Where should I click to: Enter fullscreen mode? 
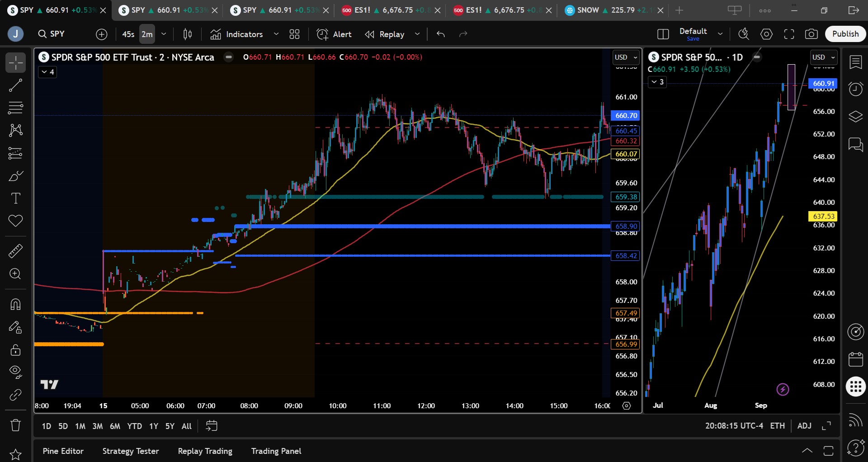pos(789,34)
